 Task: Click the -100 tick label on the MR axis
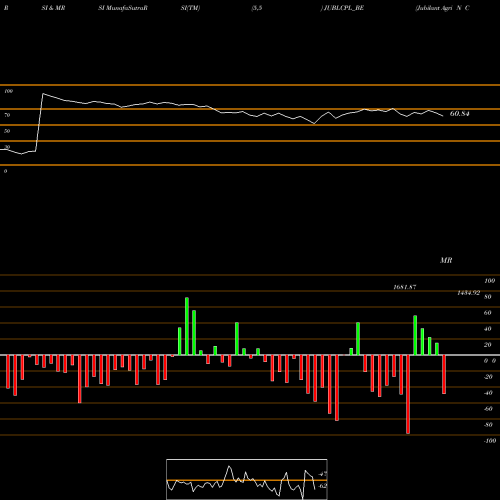[490, 441]
